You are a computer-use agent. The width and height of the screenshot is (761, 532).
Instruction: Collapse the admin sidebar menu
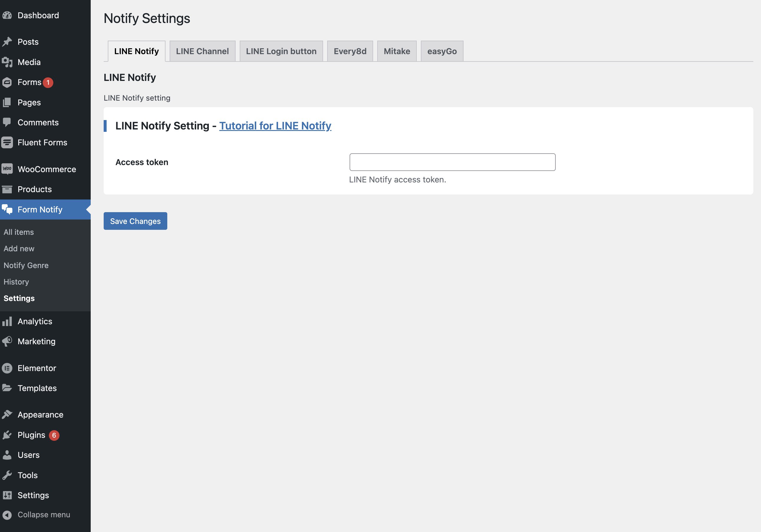[x=37, y=514]
